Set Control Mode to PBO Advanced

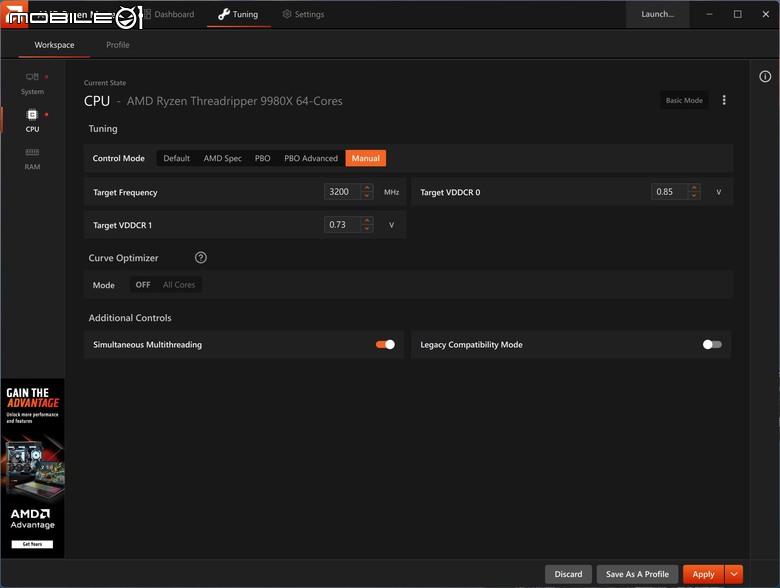click(x=311, y=158)
